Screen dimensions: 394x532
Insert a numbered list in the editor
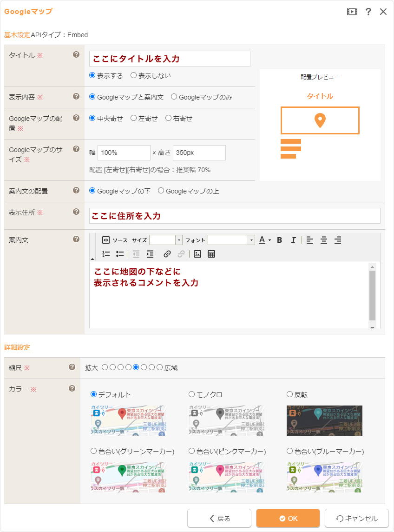point(106,254)
